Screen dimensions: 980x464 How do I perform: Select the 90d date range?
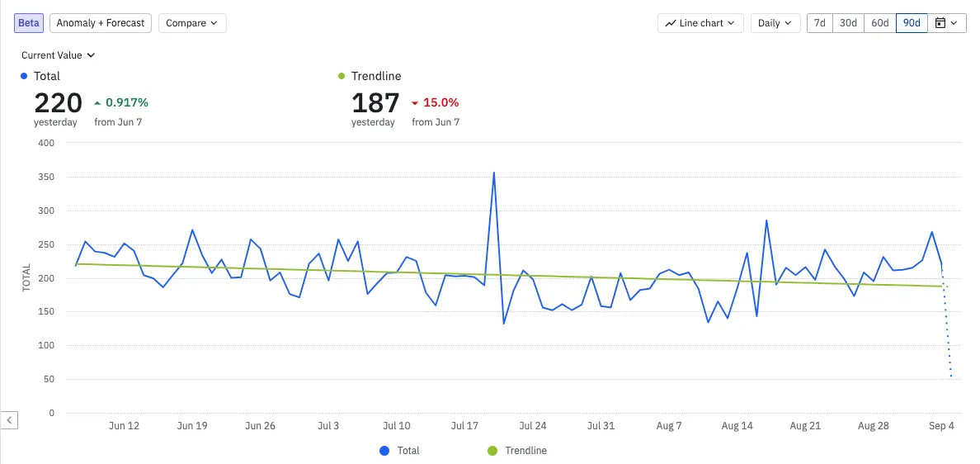[x=912, y=23]
